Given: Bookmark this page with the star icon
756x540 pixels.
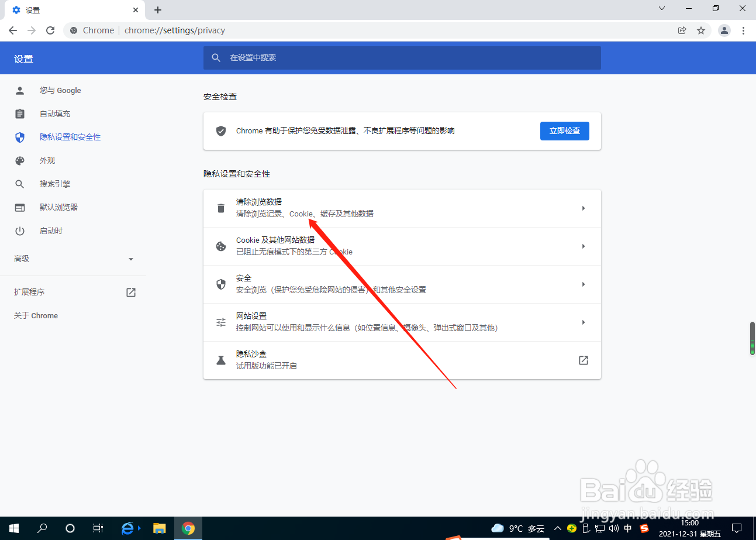Looking at the screenshot, I should tap(701, 30).
